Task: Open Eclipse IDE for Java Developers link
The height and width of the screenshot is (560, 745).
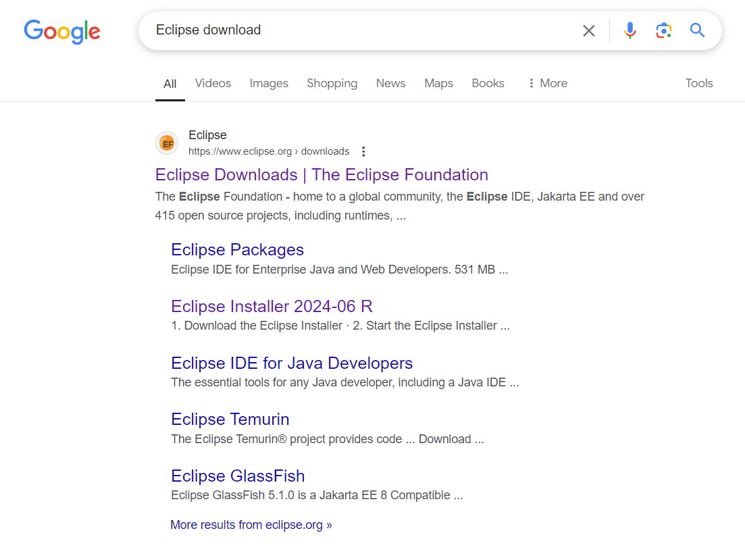Action: coord(292,363)
